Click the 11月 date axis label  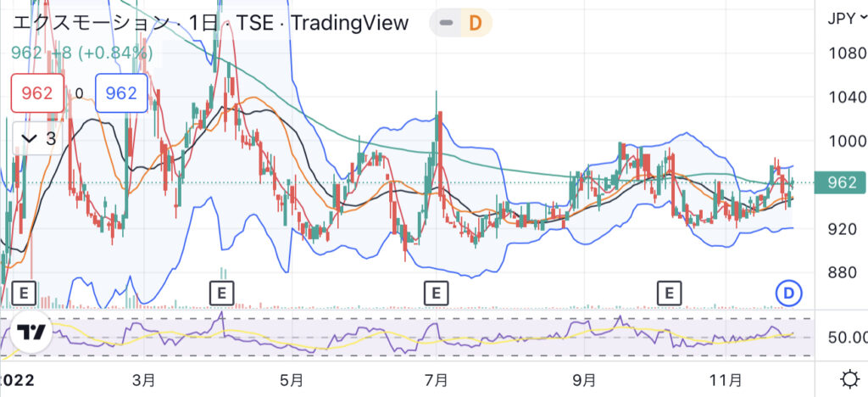click(x=726, y=380)
